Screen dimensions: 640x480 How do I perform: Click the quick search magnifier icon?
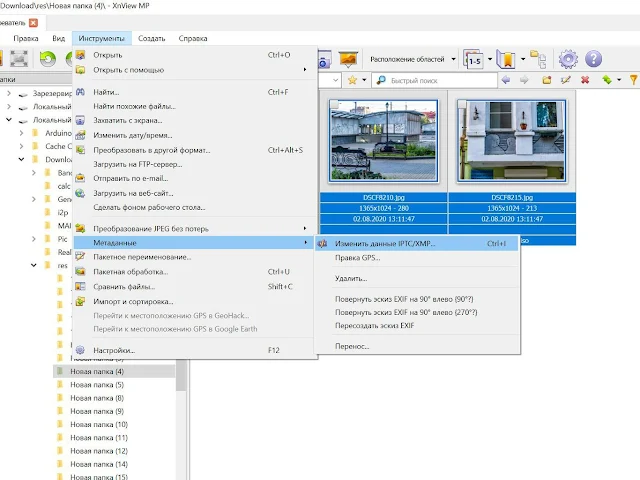381,80
